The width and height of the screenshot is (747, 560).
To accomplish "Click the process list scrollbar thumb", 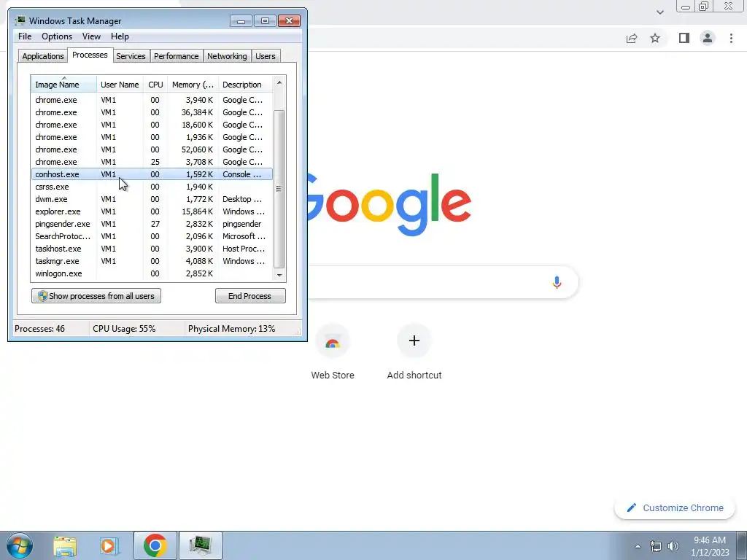I will pyautogui.click(x=279, y=189).
